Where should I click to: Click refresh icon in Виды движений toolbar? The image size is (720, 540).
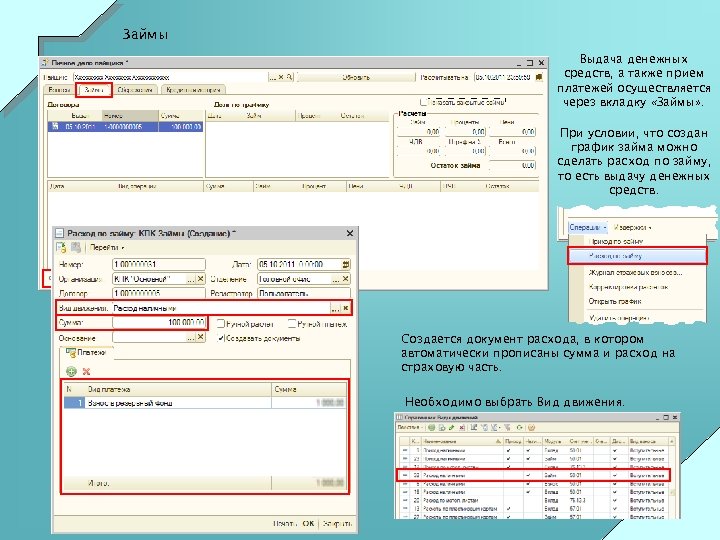coord(519,428)
